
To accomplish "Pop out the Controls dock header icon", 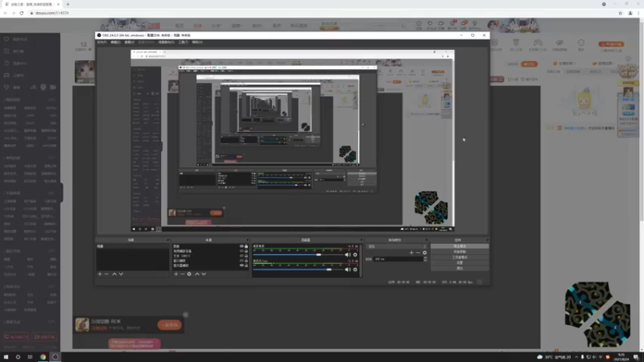I will (488, 240).
